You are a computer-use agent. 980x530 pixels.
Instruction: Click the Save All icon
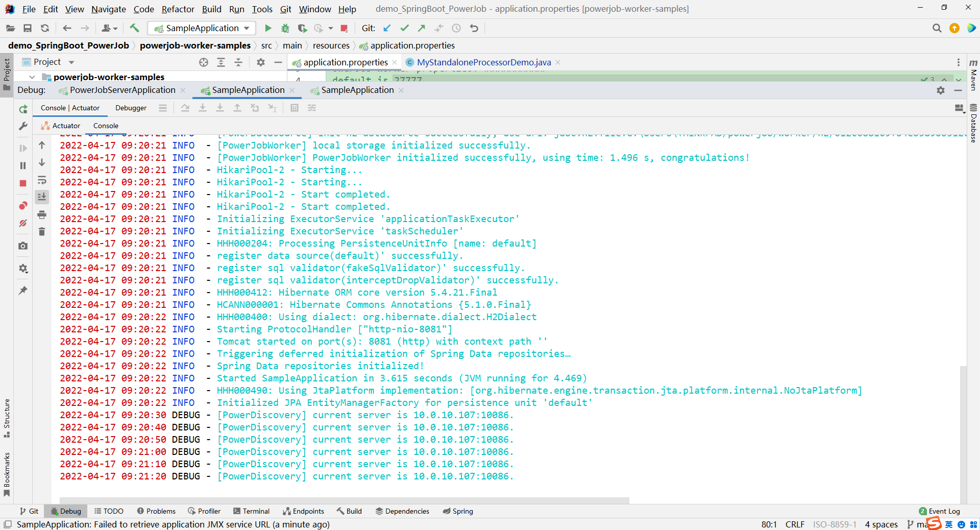[x=28, y=28]
